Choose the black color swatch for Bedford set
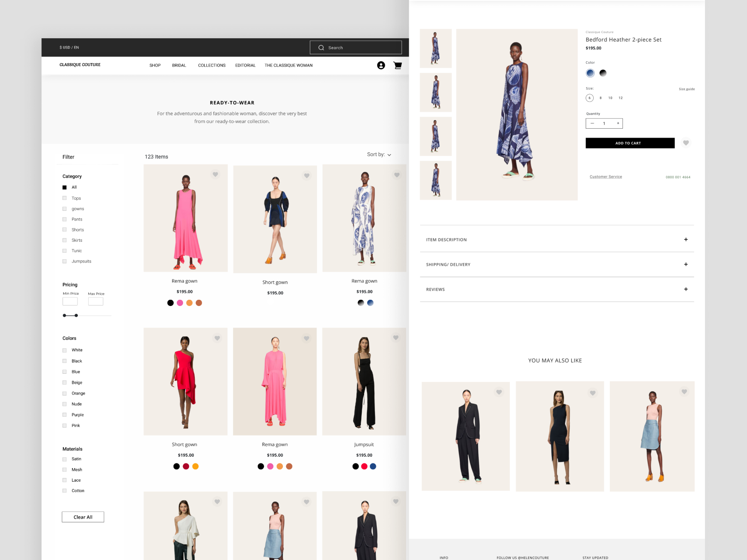This screenshot has height=560, width=747. click(603, 73)
